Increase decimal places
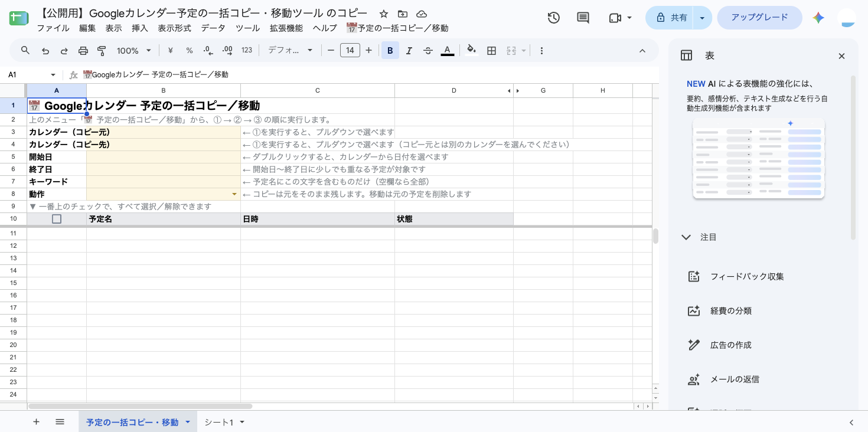868x432 pixels. [x=227, y=51]
